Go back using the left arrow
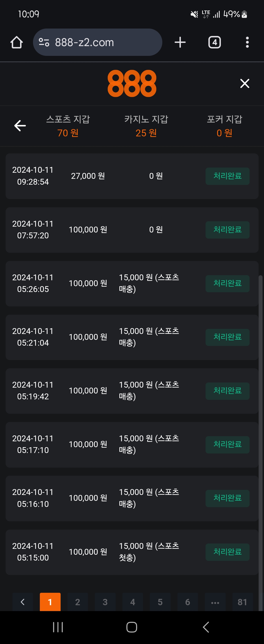264x644 pixels. point(20,125)
